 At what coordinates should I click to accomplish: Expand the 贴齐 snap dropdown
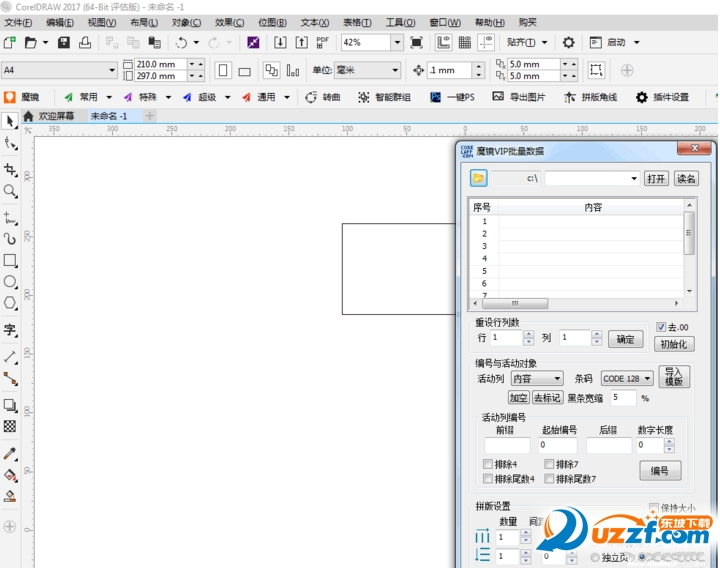545,42
